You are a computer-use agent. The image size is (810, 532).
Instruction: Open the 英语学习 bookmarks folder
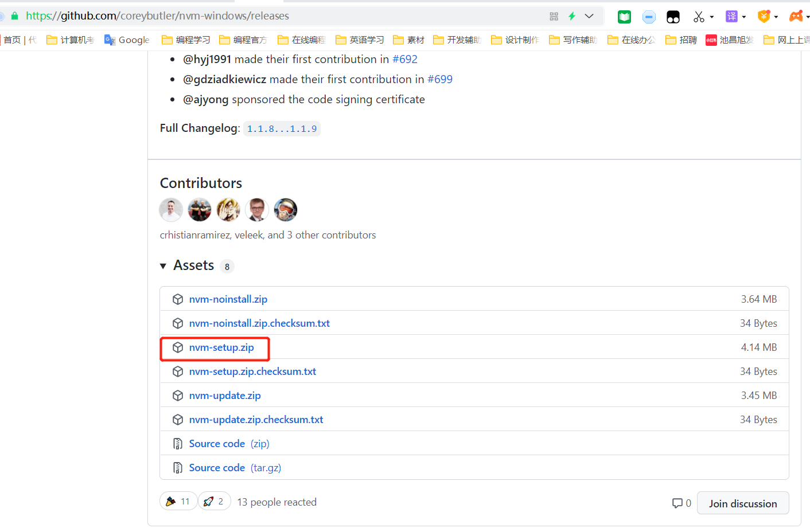(360, 40)
